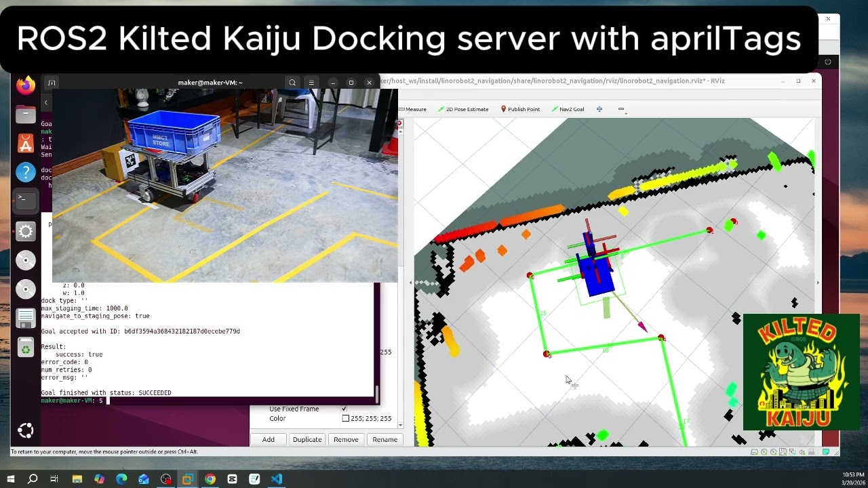Screen dimensions: 868x488
Task: Click the second disc icon in the dock
Action: point(26,289)
